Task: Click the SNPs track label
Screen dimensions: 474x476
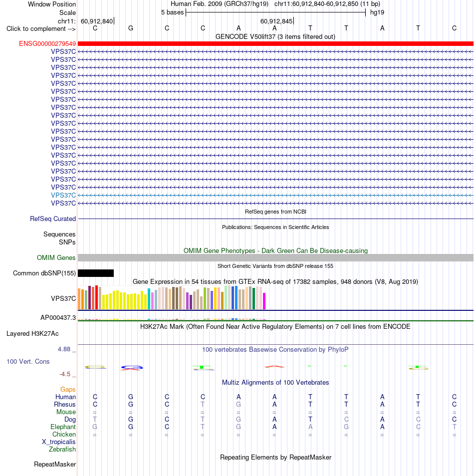Action: [67, 242]
